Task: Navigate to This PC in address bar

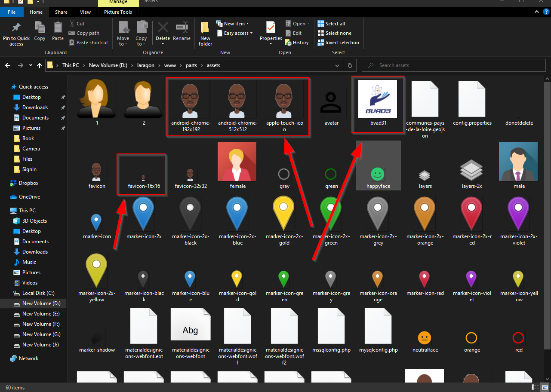Action: (x=71, y=65)
